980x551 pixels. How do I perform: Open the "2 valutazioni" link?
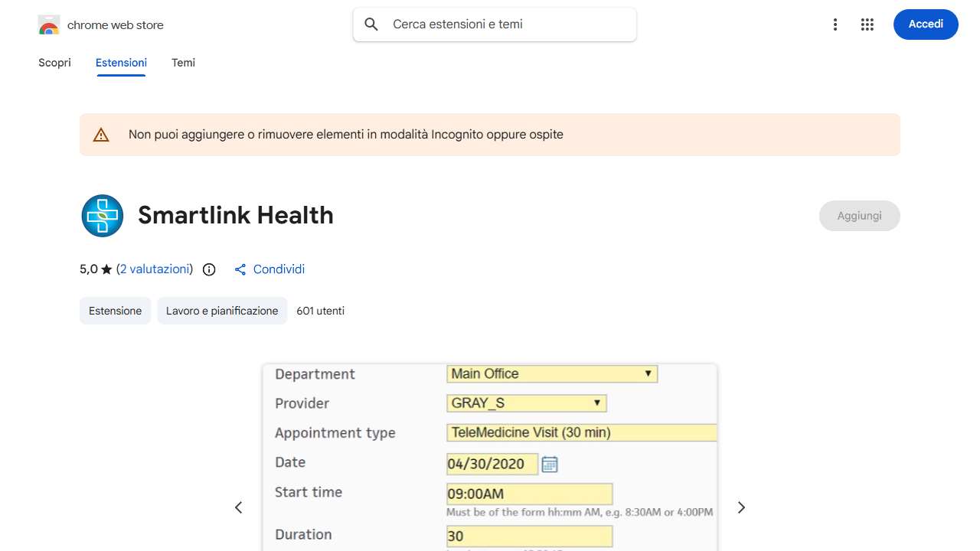155,269
